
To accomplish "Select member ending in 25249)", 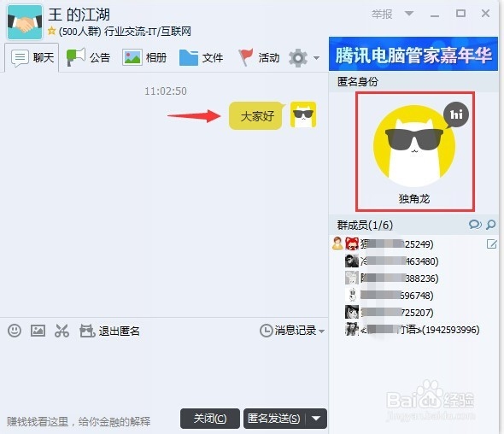I will click(413, 244).
